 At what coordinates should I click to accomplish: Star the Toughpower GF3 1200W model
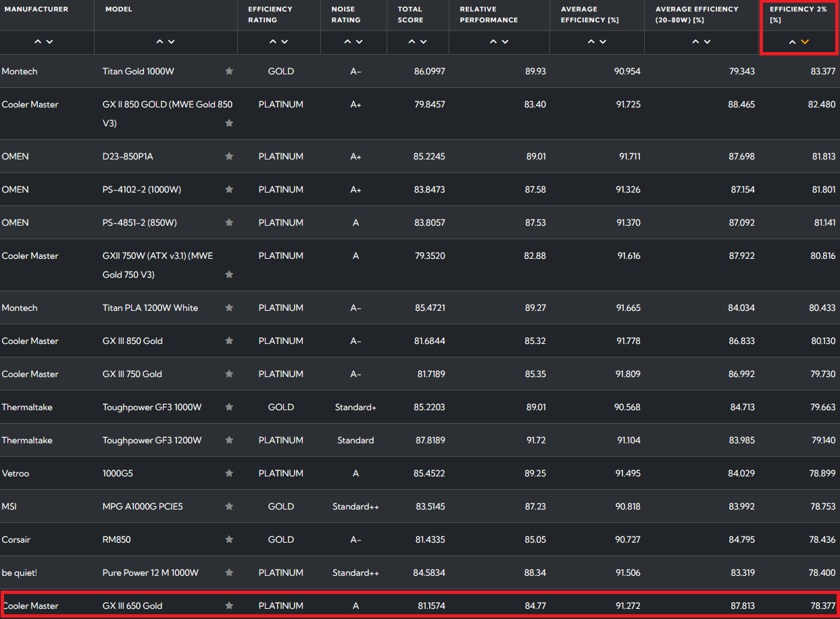tap(229, 440)
